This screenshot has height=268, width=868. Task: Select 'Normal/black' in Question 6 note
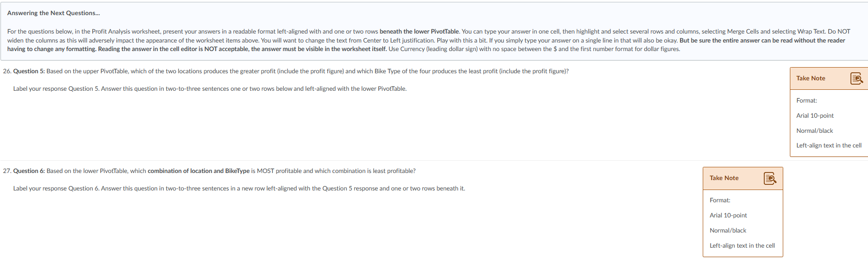point(728,231)
